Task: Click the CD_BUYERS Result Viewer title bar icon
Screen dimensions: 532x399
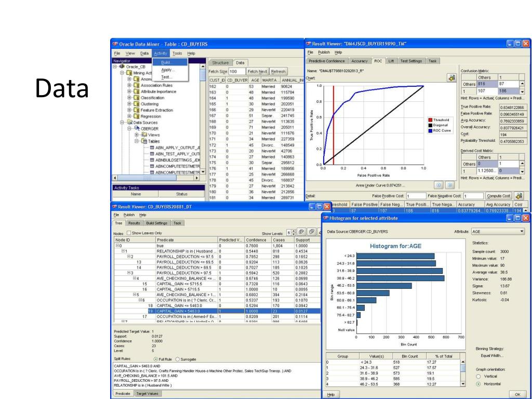Action: tap(115, 206)
